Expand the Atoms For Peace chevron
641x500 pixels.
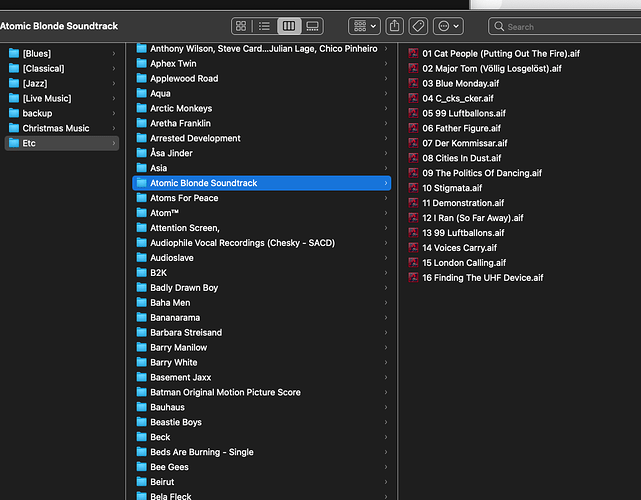pyautogui.click(x=386, y=198)
